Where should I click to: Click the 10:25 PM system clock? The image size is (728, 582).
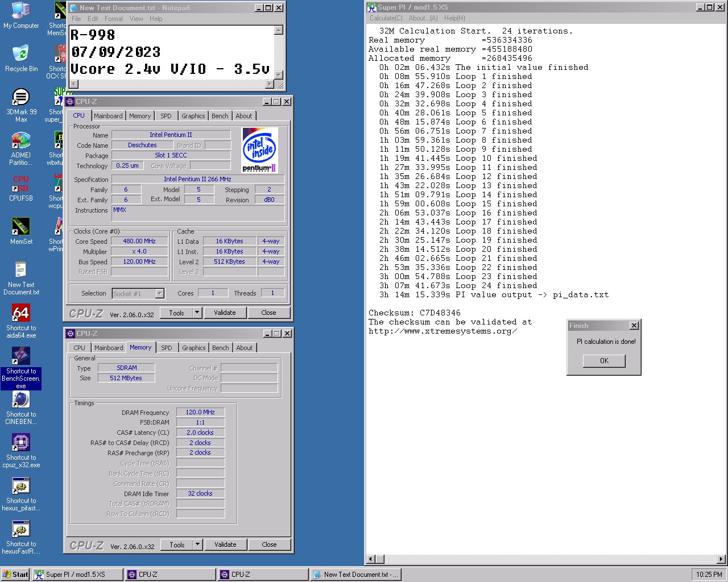(709, 575)
